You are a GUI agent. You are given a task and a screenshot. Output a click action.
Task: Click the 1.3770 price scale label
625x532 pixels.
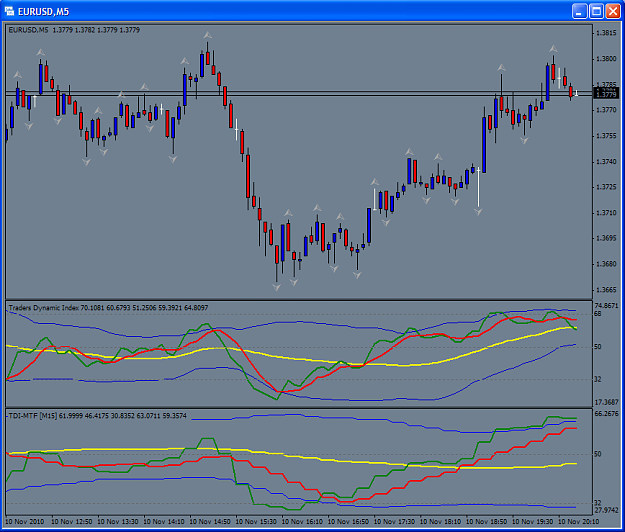[606, 110]
